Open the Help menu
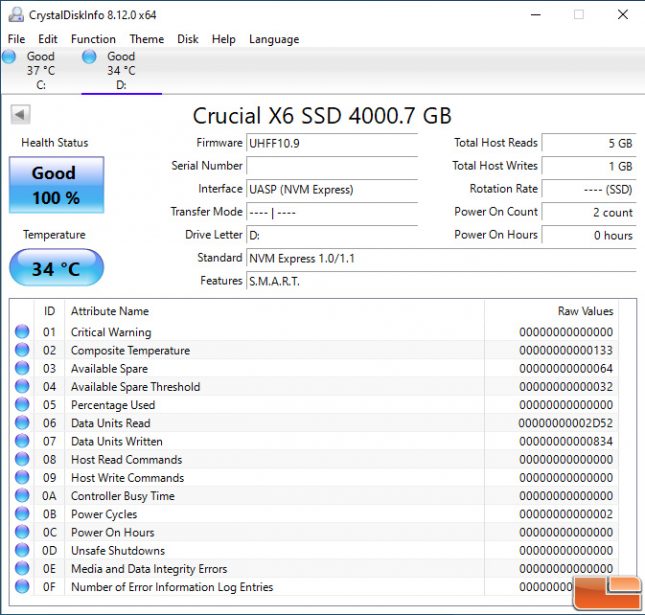This screenshot has height=615, width=645. click(224, 39)
